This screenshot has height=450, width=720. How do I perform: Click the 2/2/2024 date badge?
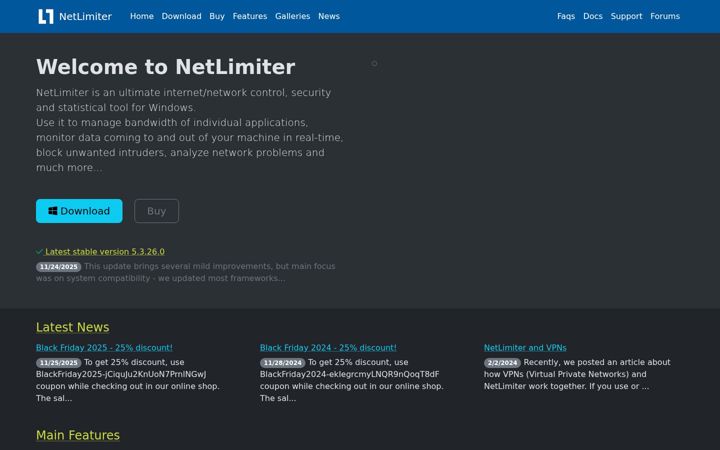tap(502, 363)
